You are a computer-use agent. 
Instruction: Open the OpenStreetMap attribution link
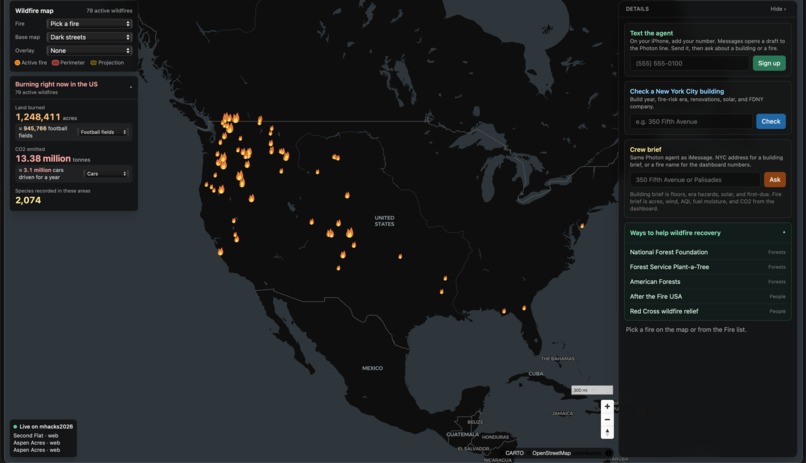(551, 453)
